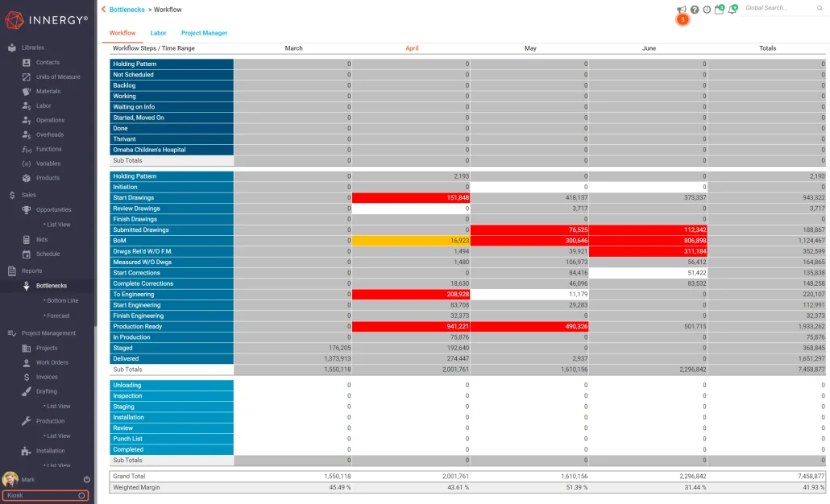Viewport: 830px width, 504px height.
Task: Click Grand Total total value 7,458,877
Action: [x=811, y=477]
